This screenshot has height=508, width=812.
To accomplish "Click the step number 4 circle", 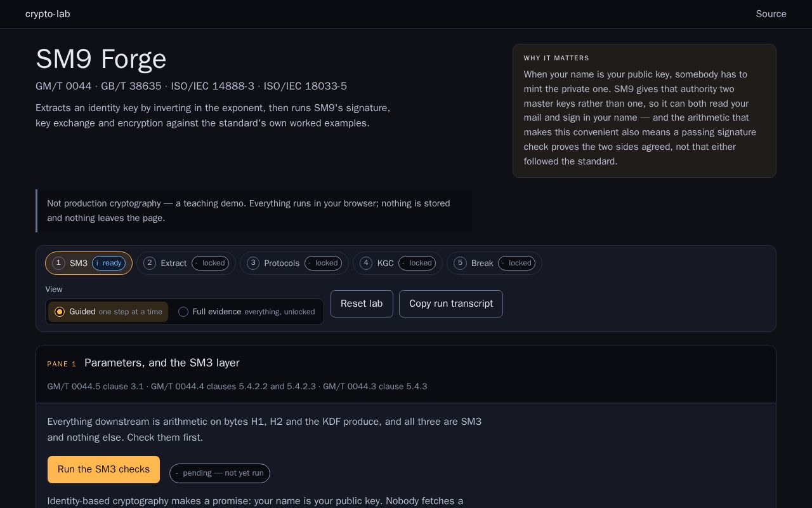I will point(366,263).
